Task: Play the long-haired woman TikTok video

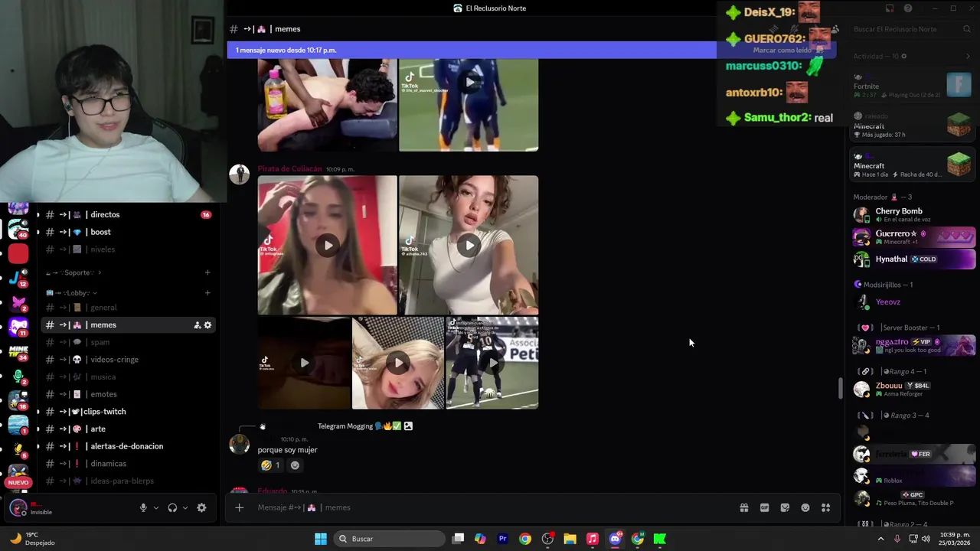Action: 328,245
